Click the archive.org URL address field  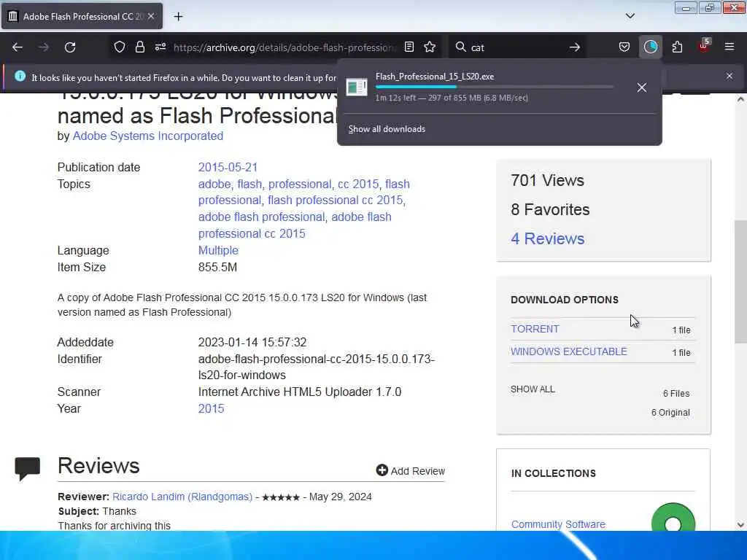tap(285, 47)
